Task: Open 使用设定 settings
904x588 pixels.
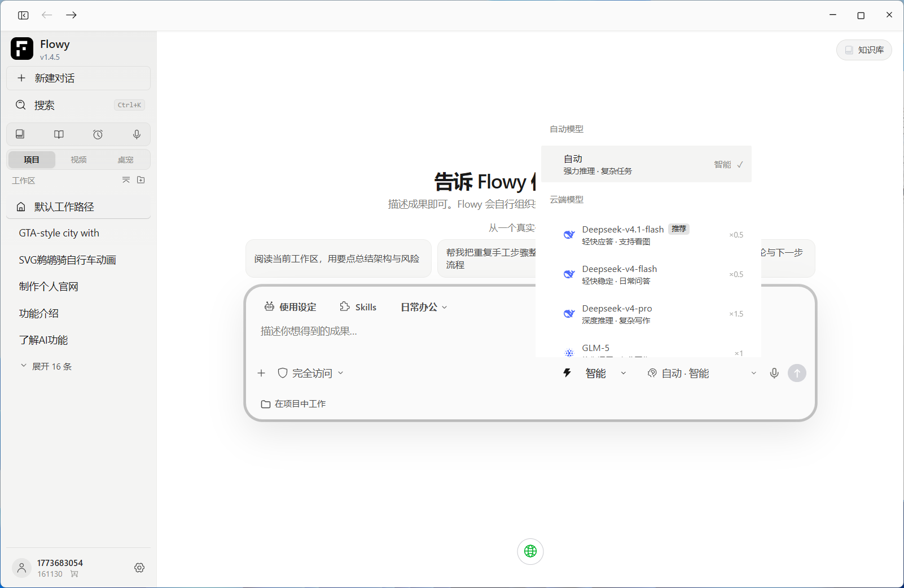Action: (291, 307)
